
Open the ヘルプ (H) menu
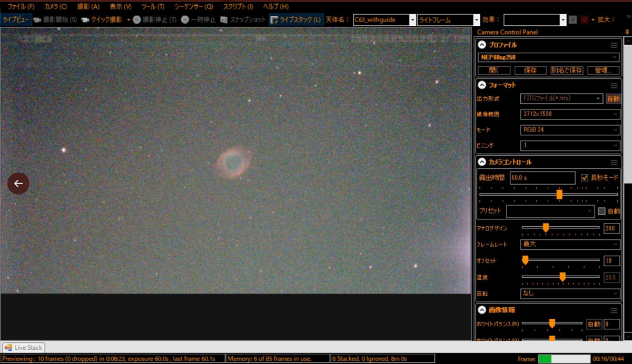click(275, 6)
